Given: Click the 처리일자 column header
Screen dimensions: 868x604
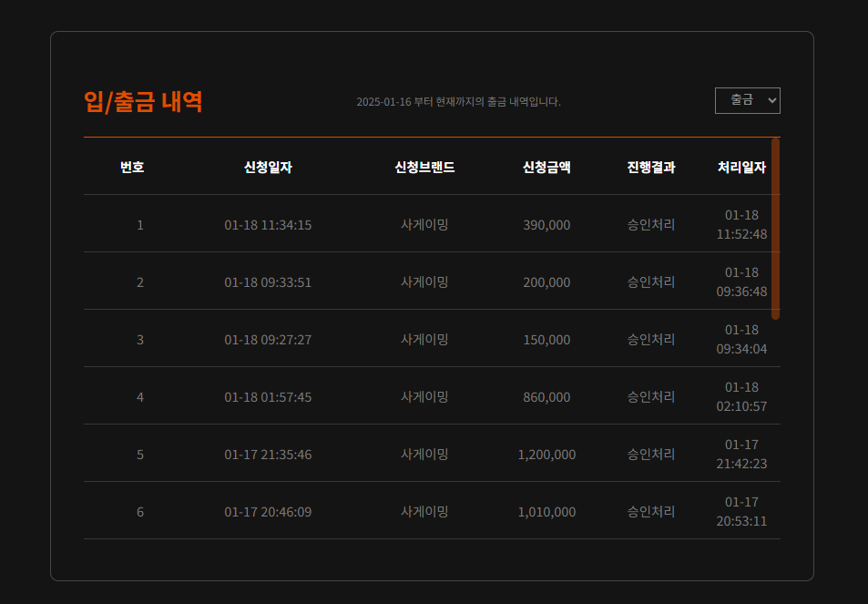Looking at the screenshot, I should coord(741,168).
